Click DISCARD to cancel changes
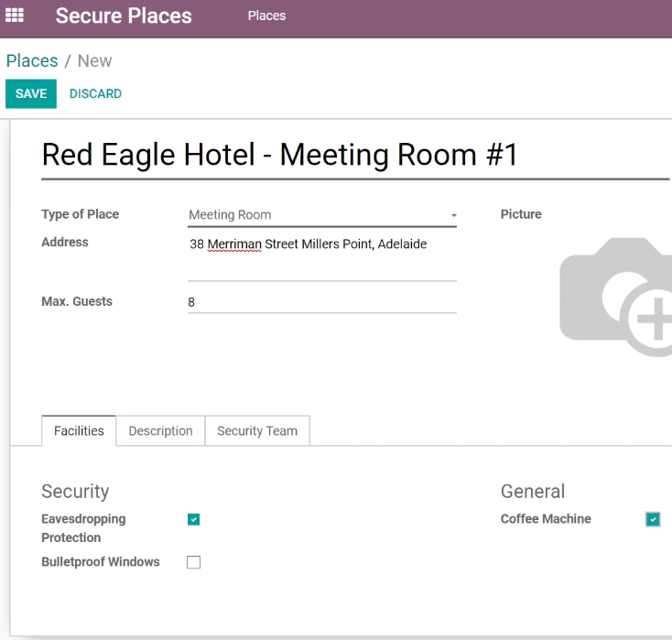 tap(95, 93)
